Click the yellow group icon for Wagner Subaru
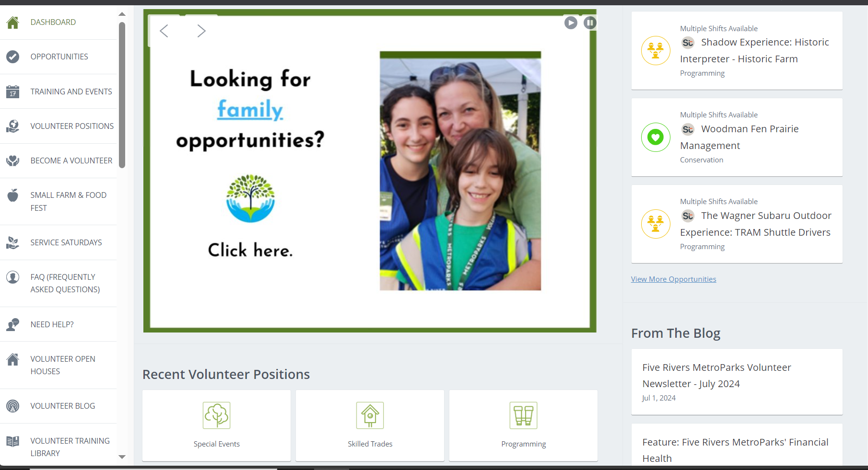 pyautogui.click(x=656, y=224)
